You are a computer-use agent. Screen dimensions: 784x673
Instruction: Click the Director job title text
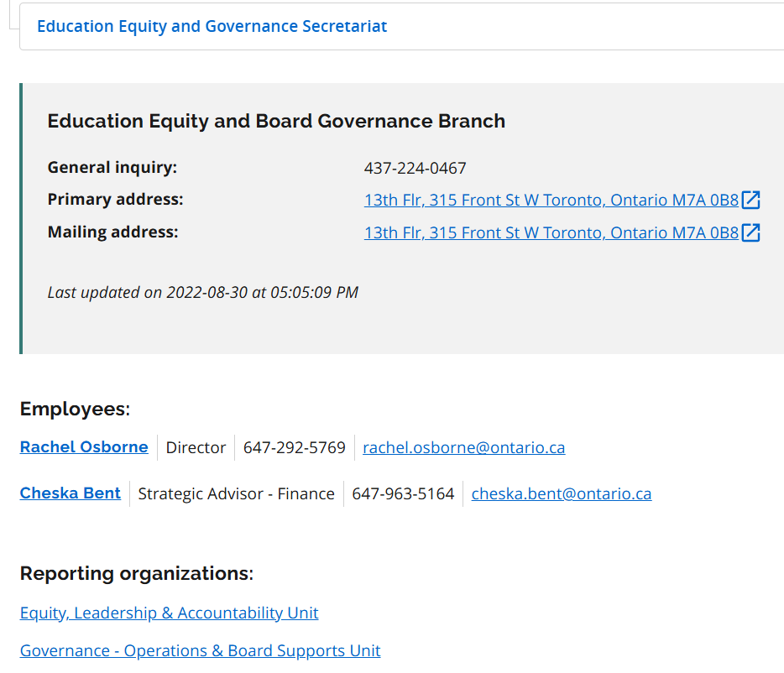click(x=196, y=447)
